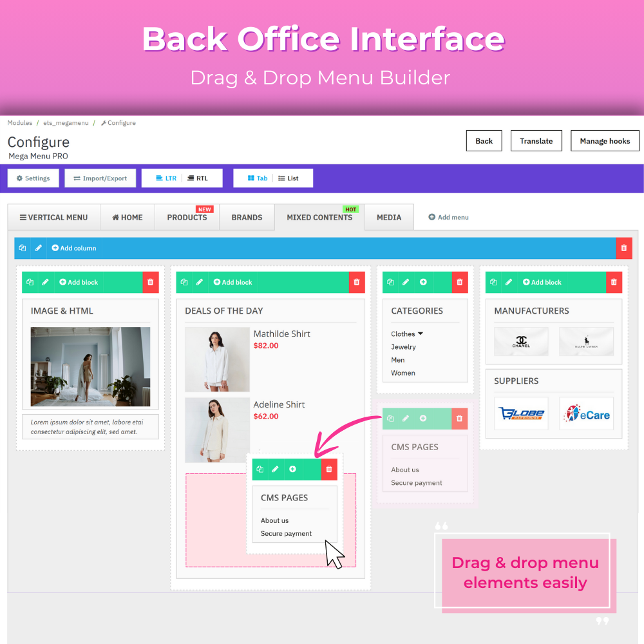Open the Import/Export options

tap(100, 178)
